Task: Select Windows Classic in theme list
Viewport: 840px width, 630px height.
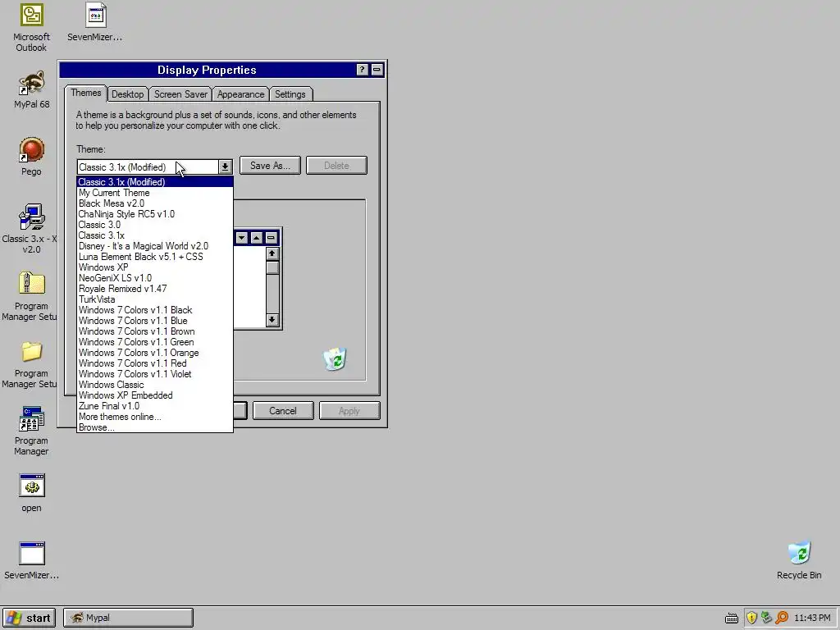Action: (155, 386)
